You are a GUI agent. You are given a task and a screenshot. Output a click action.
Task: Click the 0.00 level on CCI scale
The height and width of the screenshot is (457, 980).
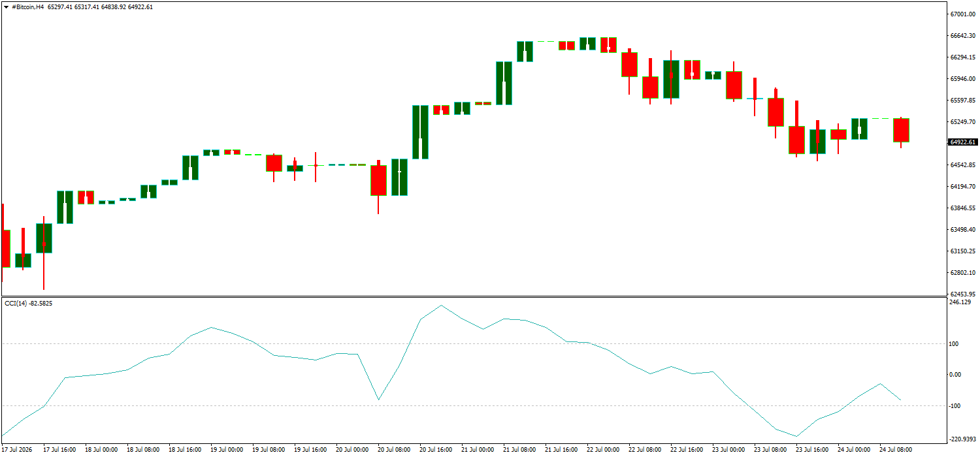(x=956, y=375)
